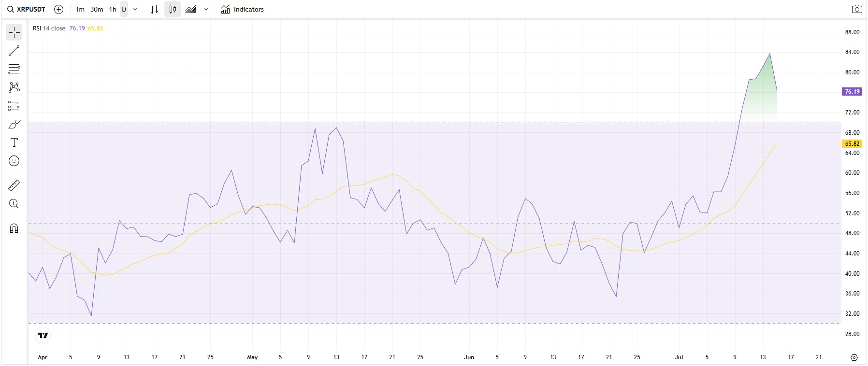Switch to 1m timeframe

(80, 9)
